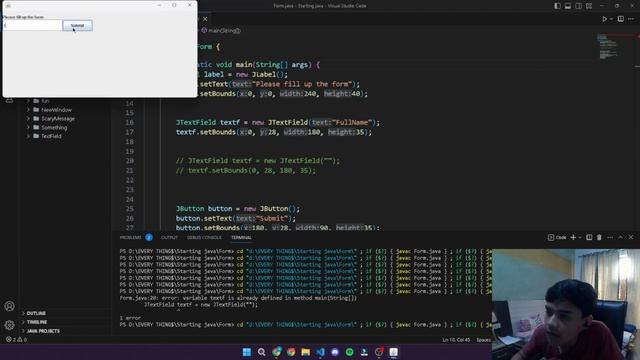Screen dimensions: 640x360
Task: Open File Explorer from the taskbar
Action: click(306, 352)
